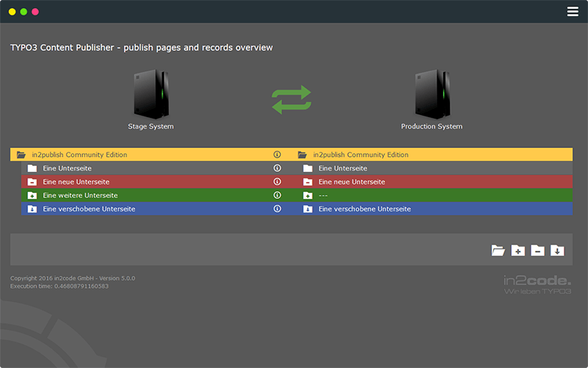Click the TYPO3 Content Publisher heading
The width and height of the screenshot is (588, 368).
(x=141, y=48)
